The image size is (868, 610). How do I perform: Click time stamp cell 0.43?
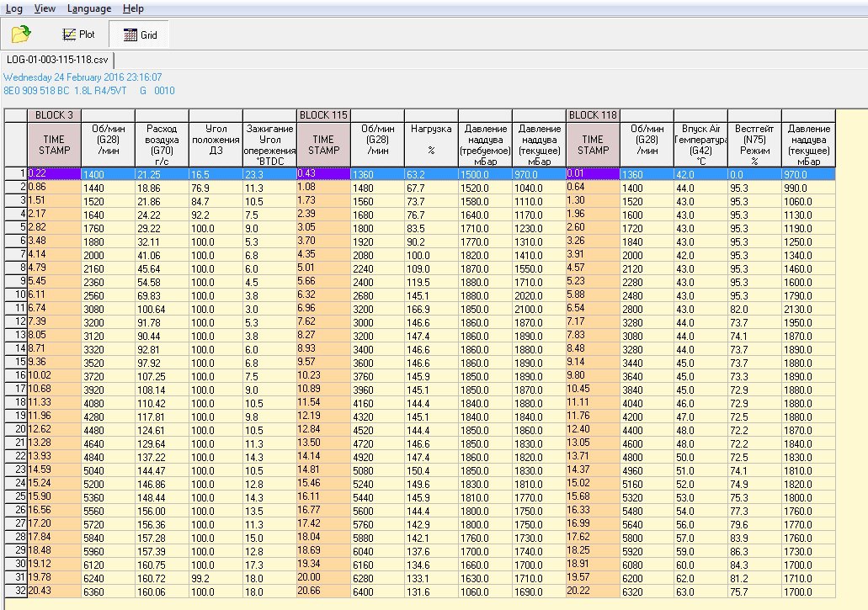(324, 173)
